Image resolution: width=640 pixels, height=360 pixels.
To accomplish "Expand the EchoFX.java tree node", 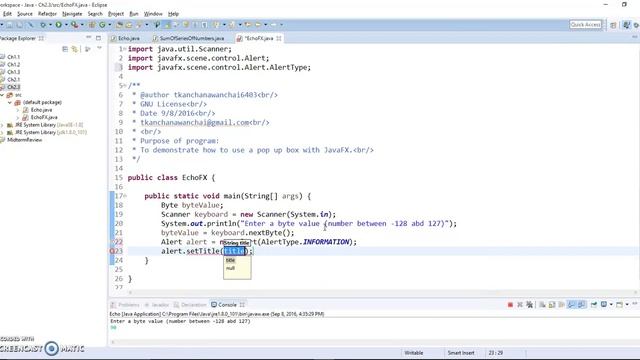I will (18, 117).
